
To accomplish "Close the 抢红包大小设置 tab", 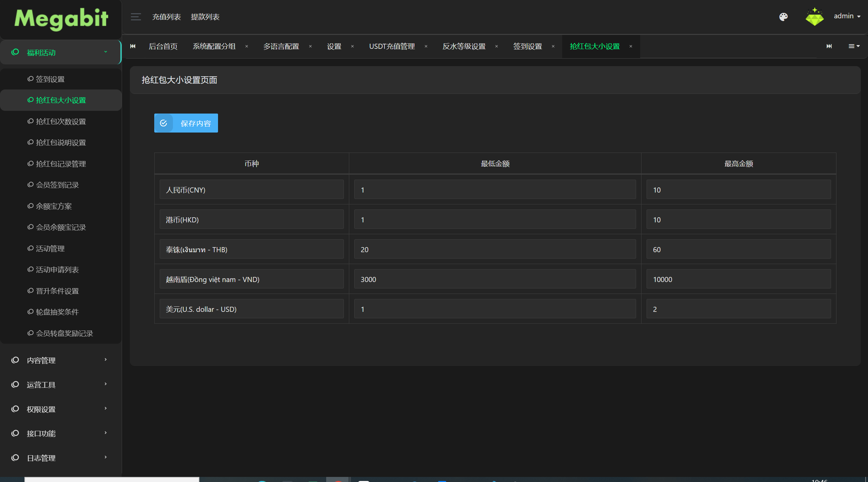I will [631, 46].
